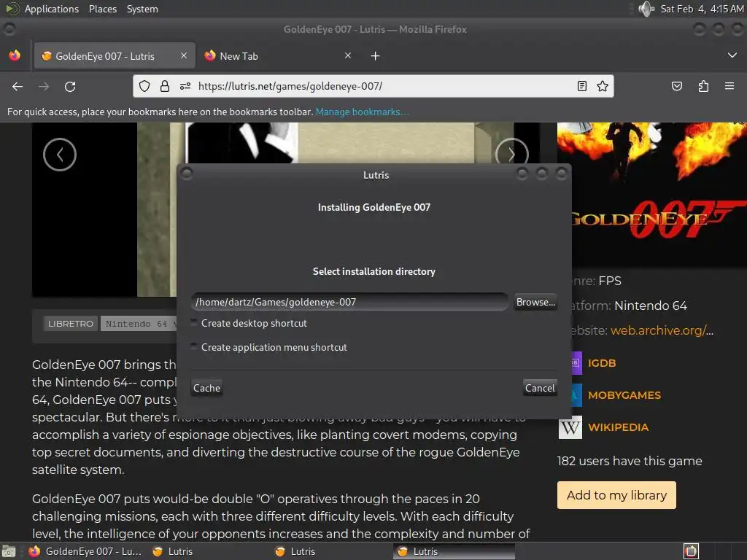
Task: Open the MOBYGAMES link
Action: pyautogui.click(x=624, y=395)
